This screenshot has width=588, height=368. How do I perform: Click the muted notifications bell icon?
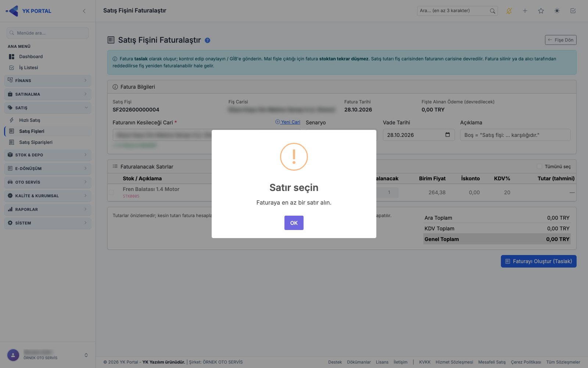509,11
